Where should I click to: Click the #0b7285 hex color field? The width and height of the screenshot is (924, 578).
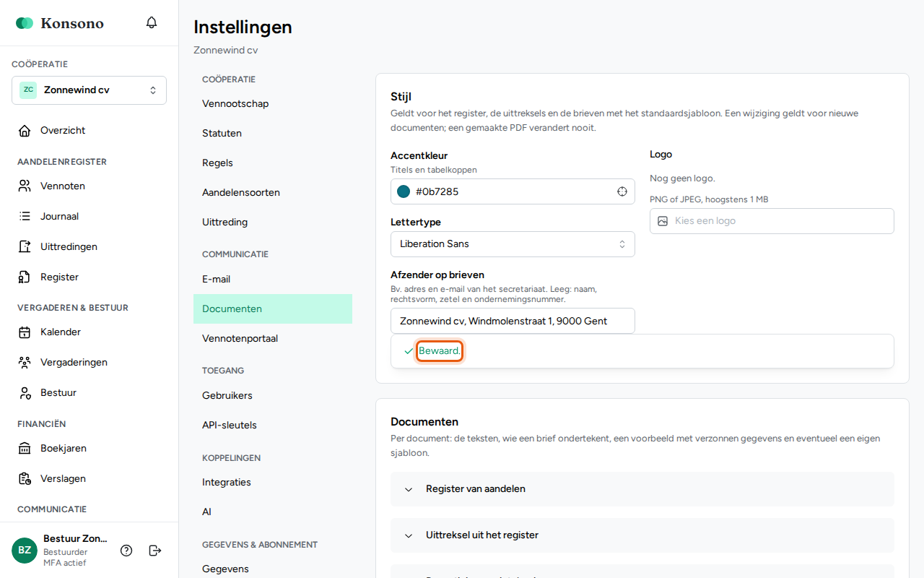tap(513, 191)
